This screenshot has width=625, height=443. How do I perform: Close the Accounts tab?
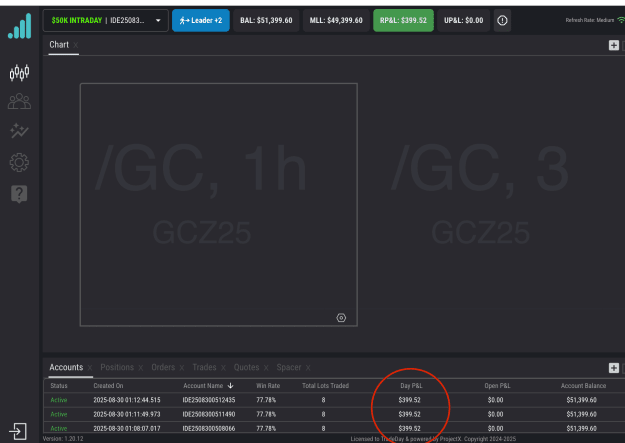[x=90, y=368]
